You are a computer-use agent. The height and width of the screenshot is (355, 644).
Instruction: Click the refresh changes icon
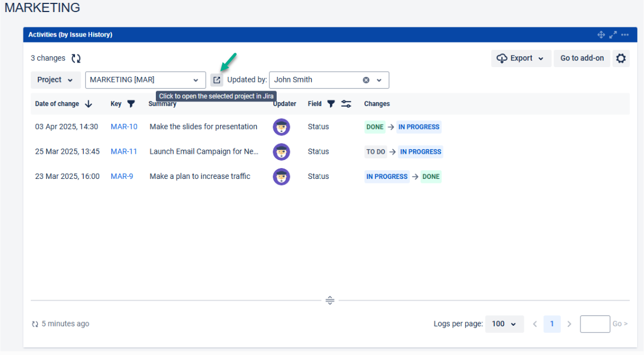tap(76, 58)
